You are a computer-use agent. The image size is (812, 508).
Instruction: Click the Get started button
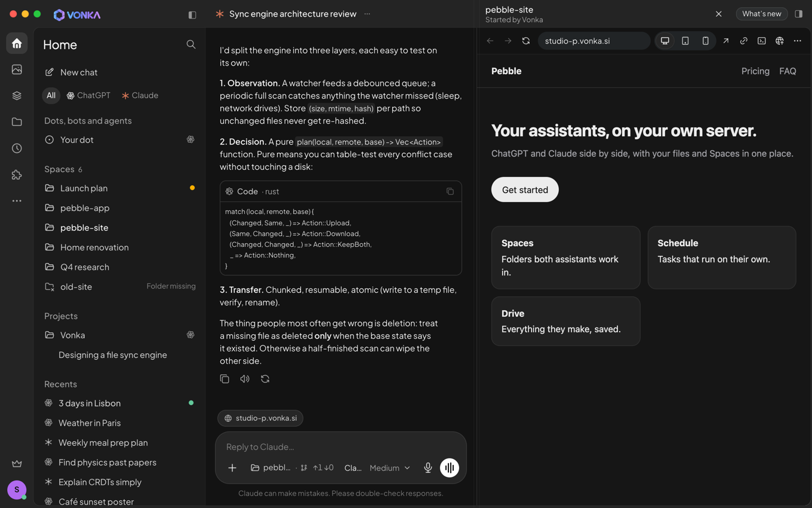525,189
